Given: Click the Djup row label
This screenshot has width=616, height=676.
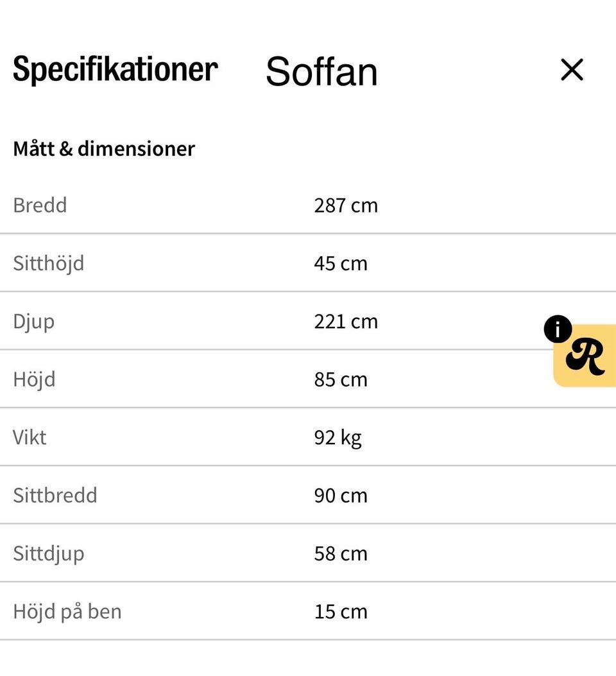Looking at the screenshot, I should 34,322.
